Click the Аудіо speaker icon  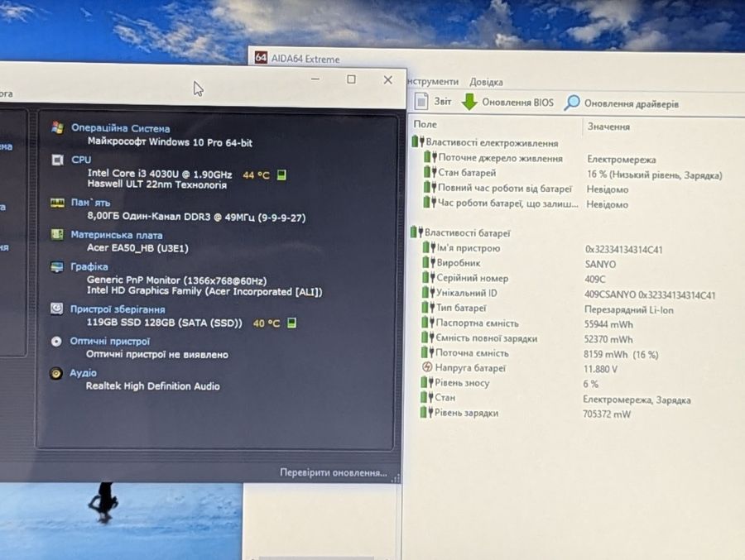(x=56, y=373)
